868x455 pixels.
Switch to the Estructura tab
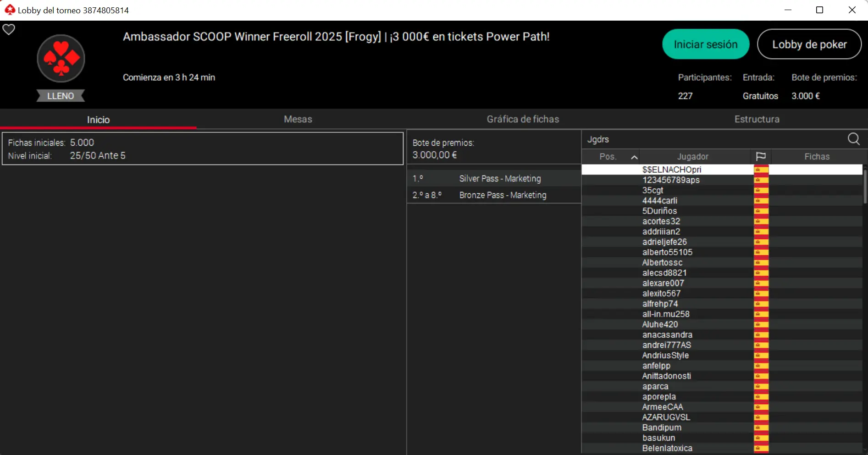757,119
